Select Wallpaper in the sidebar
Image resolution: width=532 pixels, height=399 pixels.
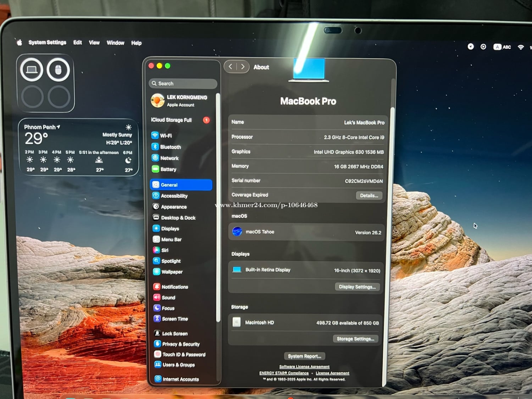point(172,272)
